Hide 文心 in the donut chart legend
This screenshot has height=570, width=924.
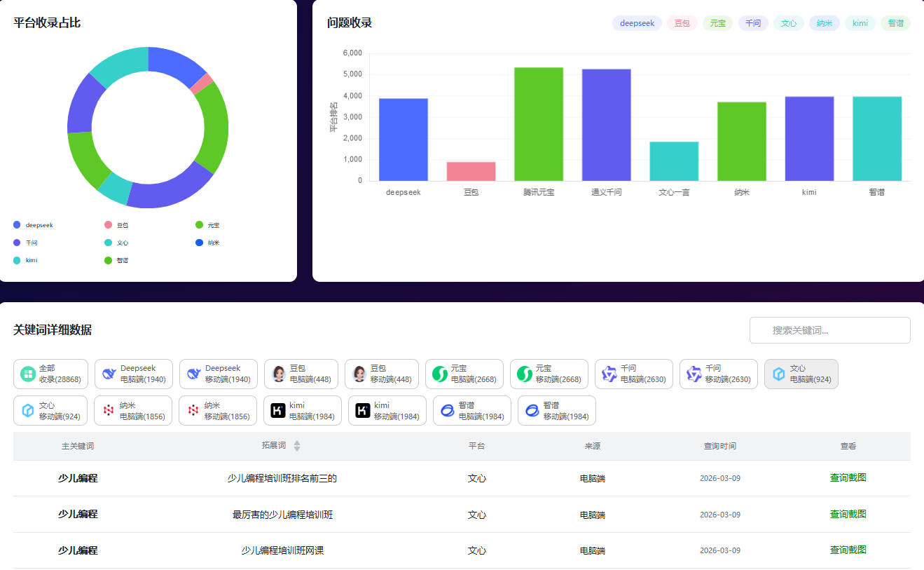[x=116, y=243]
